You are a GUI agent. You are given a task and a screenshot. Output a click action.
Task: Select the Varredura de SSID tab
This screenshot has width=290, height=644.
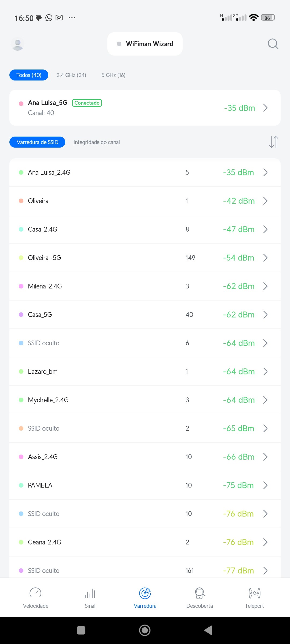coord(37,142)
